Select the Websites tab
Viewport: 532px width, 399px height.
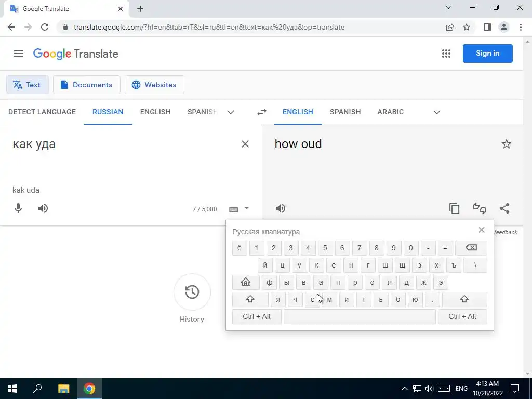(154, 85)
